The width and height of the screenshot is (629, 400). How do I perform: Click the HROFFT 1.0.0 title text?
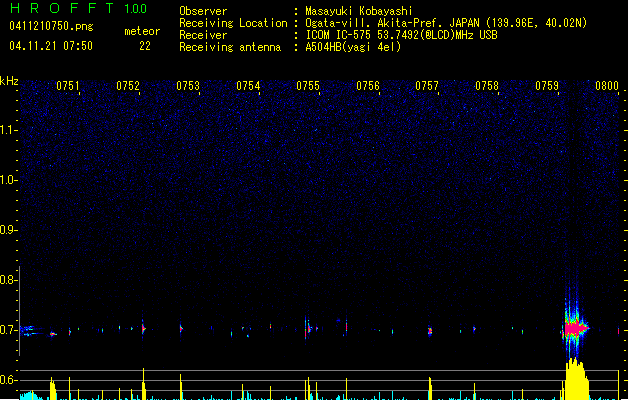pyautogui.click(x=78, y=8)
